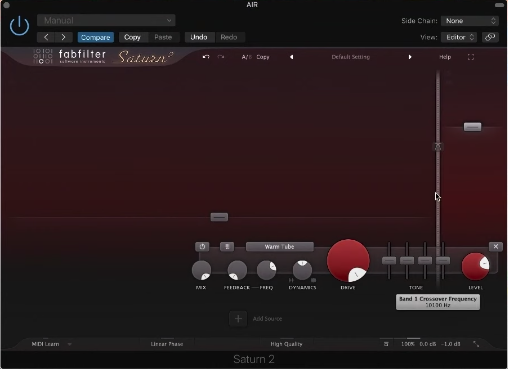Remove the band with X button
This screenshot has height=369, width=508.
496,246
